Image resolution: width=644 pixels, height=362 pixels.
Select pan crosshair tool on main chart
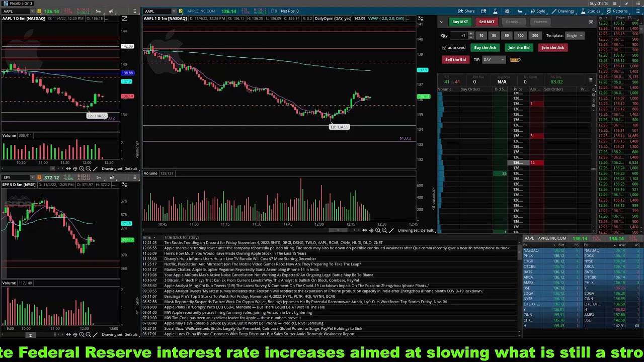(x=371, y=230)
